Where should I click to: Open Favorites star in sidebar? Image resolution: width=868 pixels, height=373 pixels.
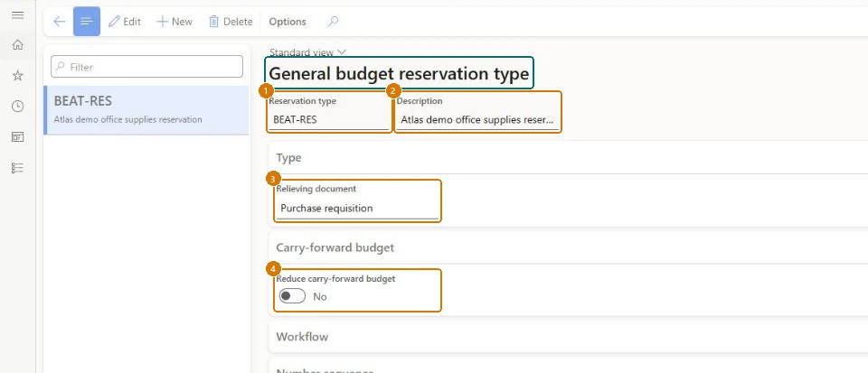[18, 76]
